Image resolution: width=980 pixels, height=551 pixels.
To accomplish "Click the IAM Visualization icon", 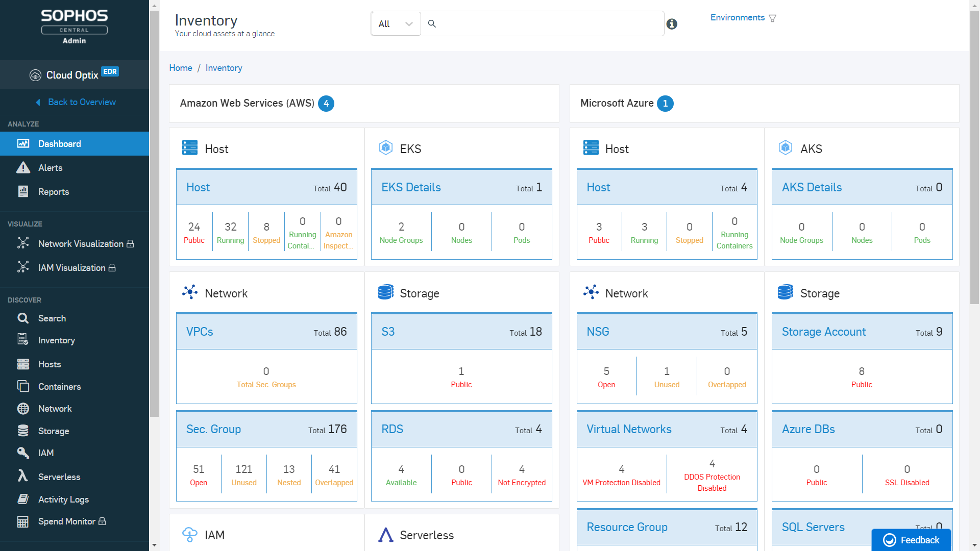I will click(23, 268).
